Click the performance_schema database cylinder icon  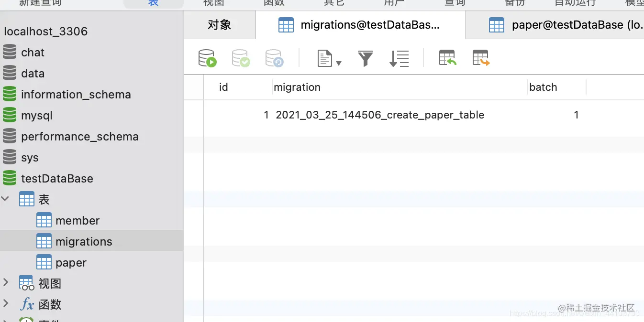[x=10, y=136]
